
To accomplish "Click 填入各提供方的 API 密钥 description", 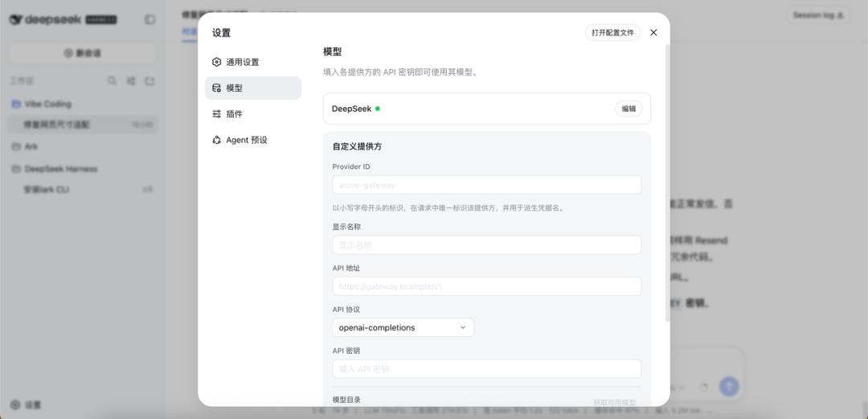I will tap(400, 72).
